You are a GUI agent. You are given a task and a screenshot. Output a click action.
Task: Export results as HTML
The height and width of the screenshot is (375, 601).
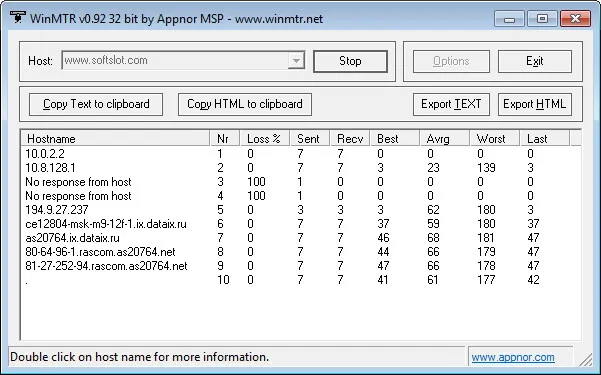click(x=535, y=104)
